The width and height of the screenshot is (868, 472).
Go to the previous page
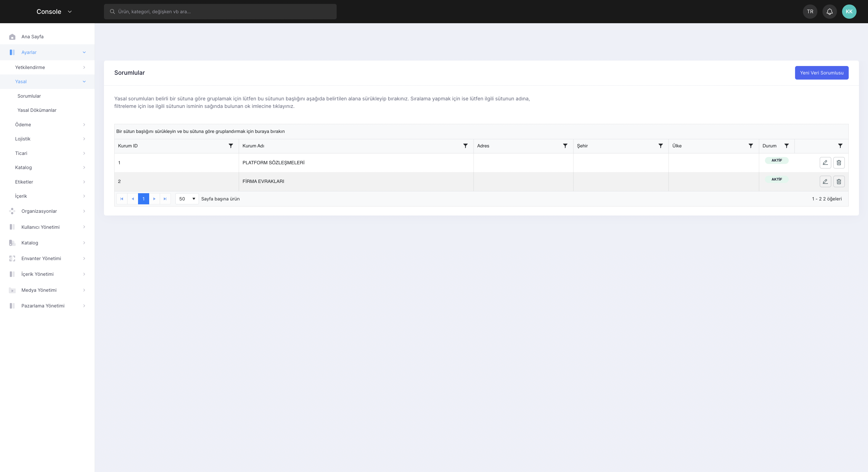click(x=133, y=199)
